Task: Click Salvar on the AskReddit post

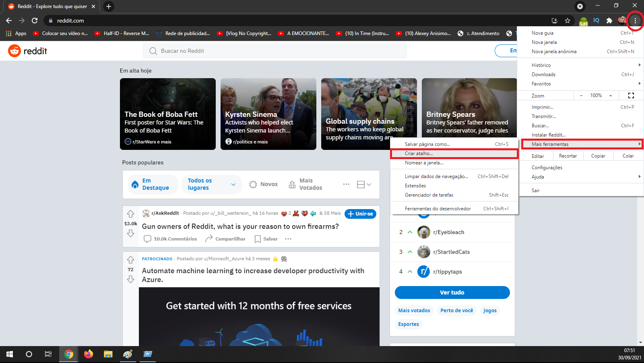Action: 266,239
